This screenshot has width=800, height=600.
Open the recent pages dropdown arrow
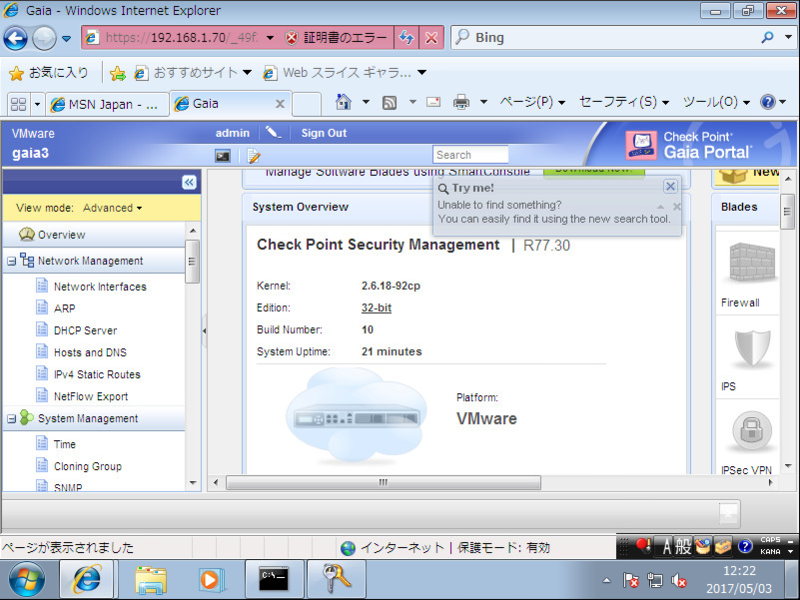coord(66,38)
